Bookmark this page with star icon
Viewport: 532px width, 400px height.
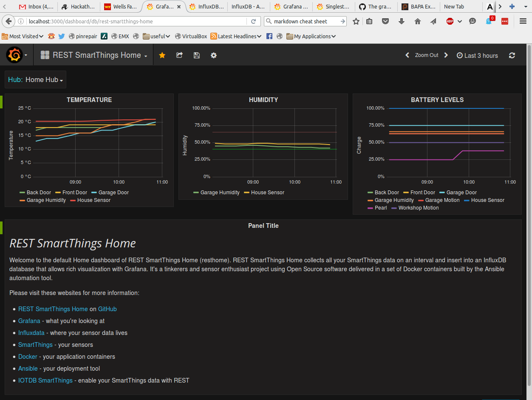click(356, 21)
